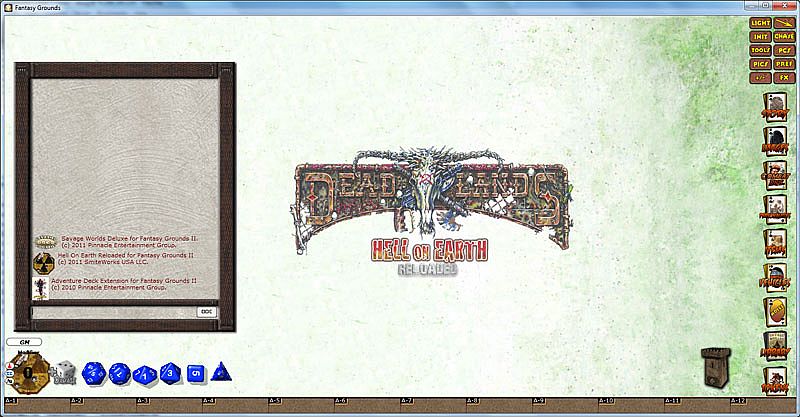Click the +/- modifiers button

(760, 78)
